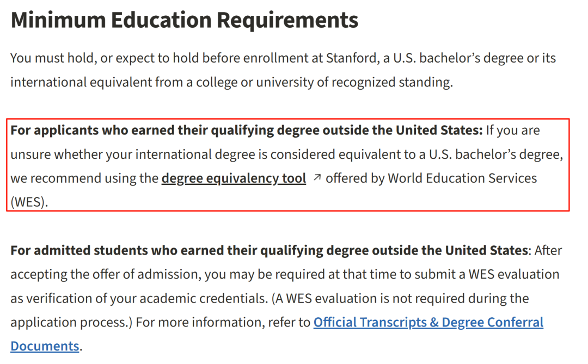Click the 'World Education Services' text

coord(462,178)
